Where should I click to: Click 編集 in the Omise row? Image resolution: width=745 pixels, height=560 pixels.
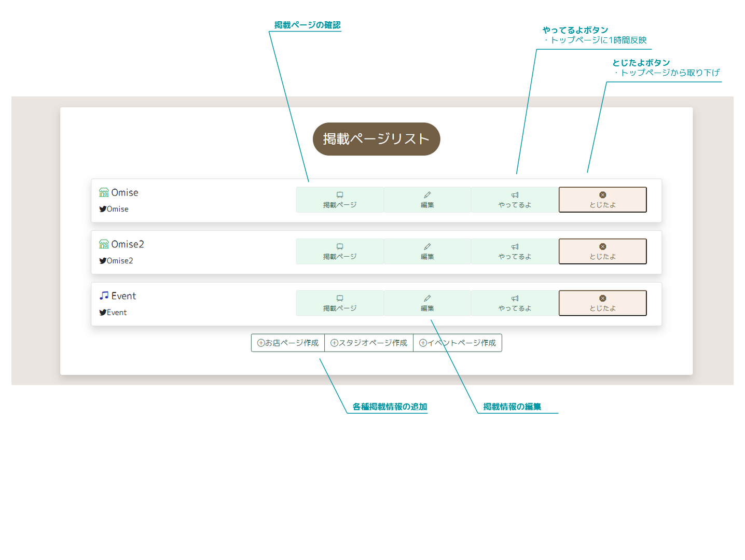pyautogui.click(x=427, y=200)
